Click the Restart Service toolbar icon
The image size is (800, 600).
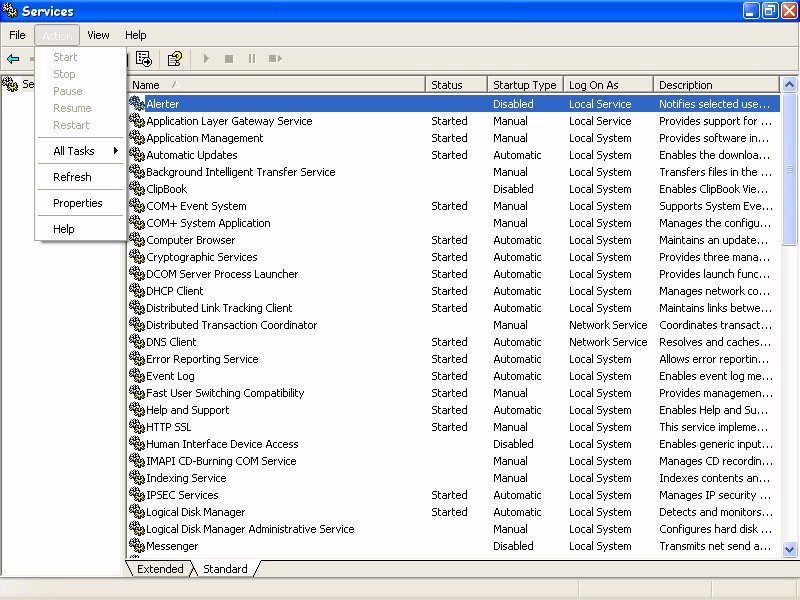pos(275,59)
